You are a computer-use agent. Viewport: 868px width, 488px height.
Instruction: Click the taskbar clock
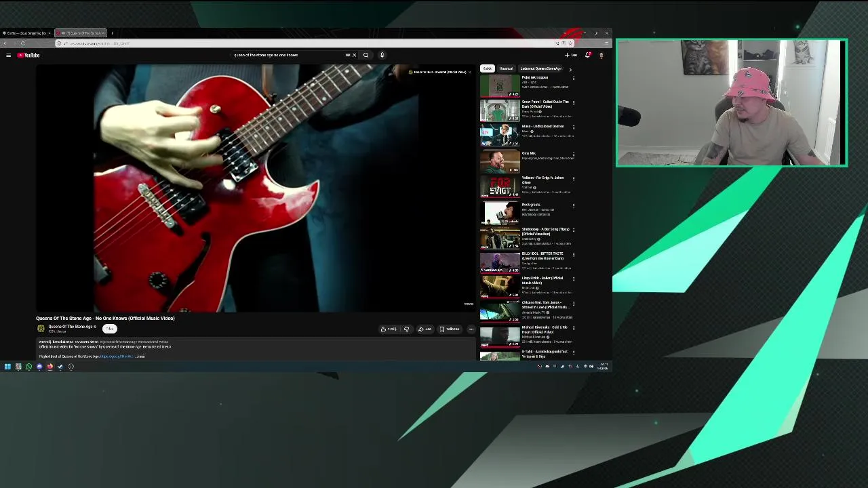[603, 367]
